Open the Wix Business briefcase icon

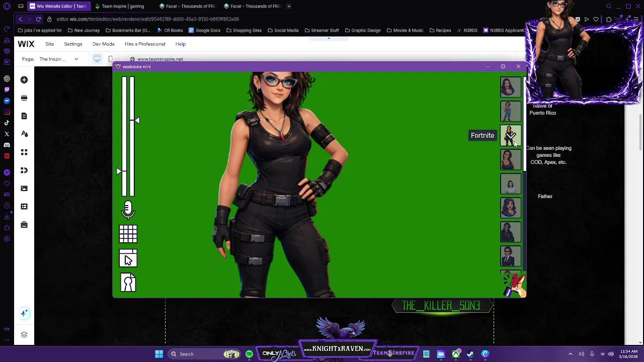24,225
